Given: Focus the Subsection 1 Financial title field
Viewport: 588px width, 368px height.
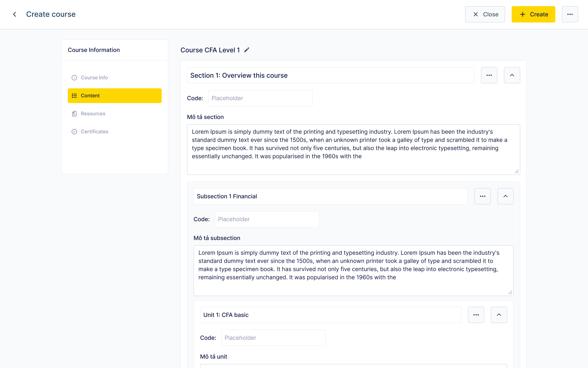Looking at the screenshot, I should 331,196.
